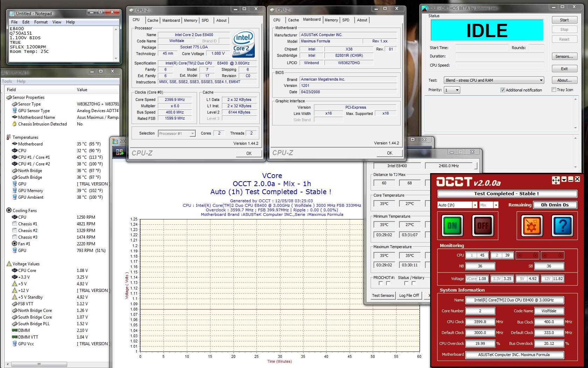Open the CPU-Z Processor #1 selection dropdown
The width and height of the screenshot is (588, 368).
192,134
